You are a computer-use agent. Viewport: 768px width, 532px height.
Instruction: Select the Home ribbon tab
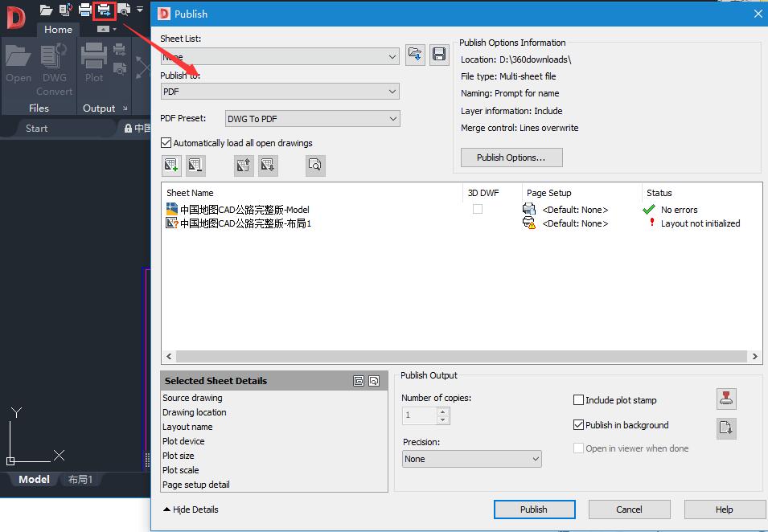coord(58,30)
